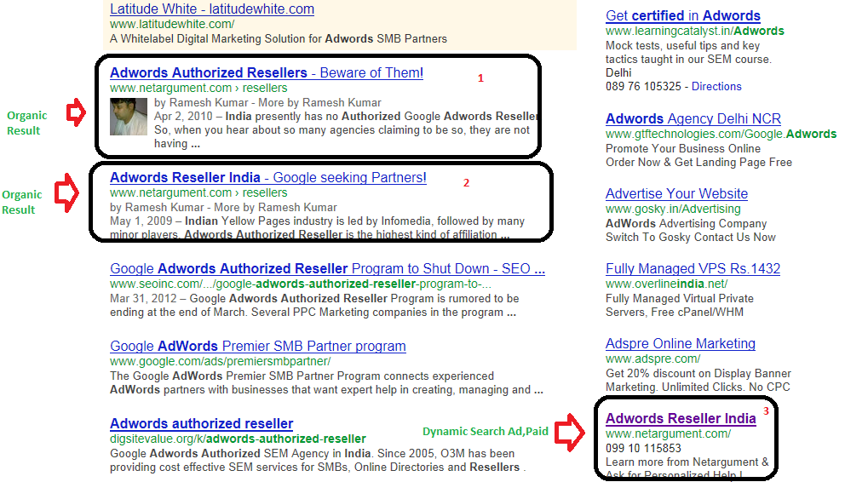Click 'Mar 31, 2012' date in seoinc snippet
Screen dimensions: 868x482
143,299
